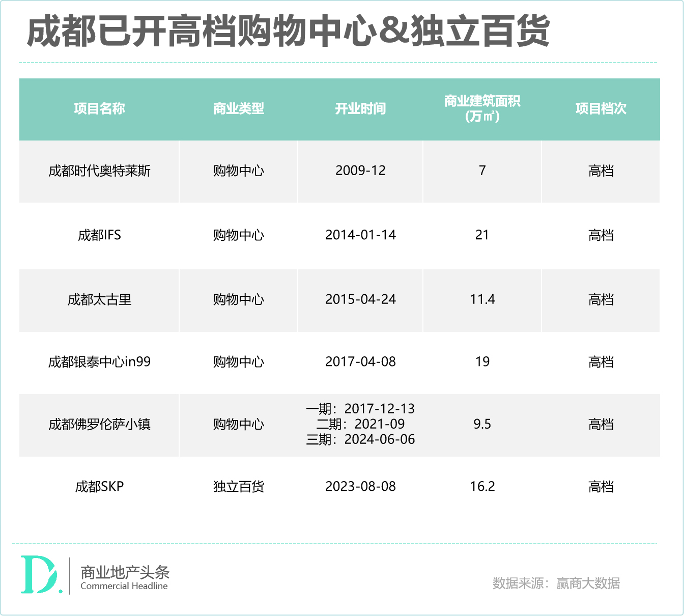Select the 成都太古里 cell
The height and width of the screenshot is (616, 684).
(99, 299)
